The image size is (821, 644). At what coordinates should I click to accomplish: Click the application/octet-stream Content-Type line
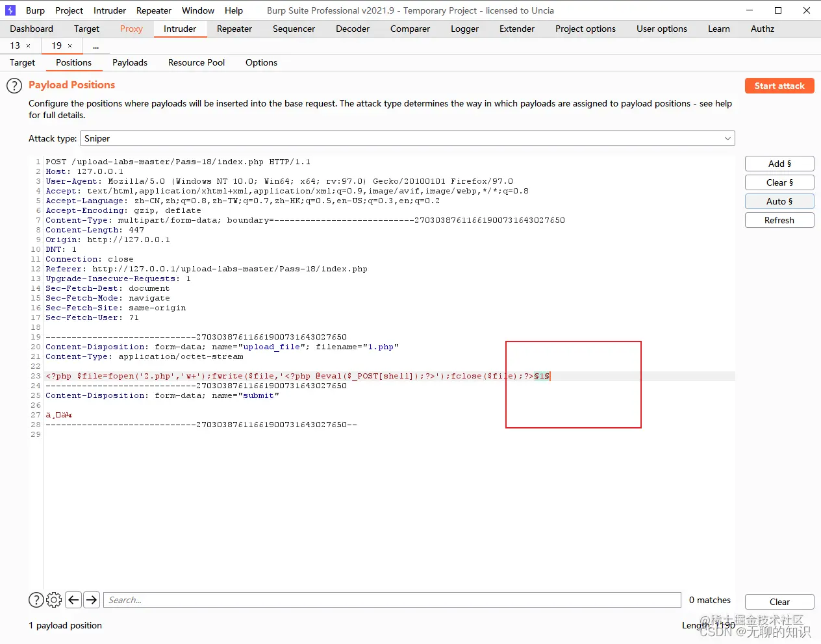[144, 356]
